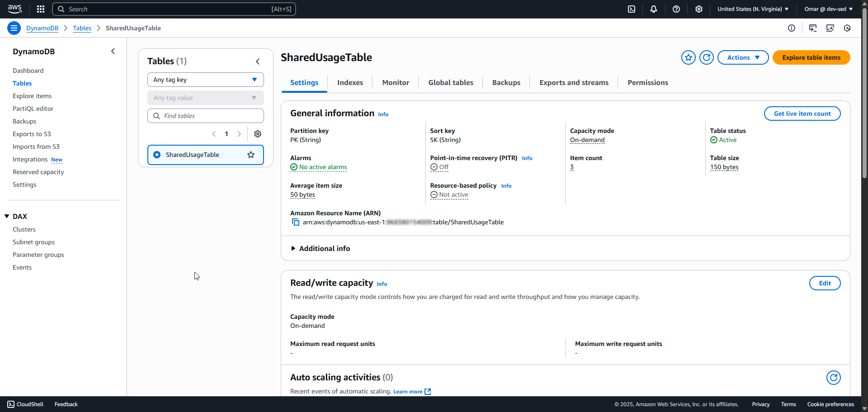868x412 pixels.
Task: Open Feedback in the footer
Action: (x=66, y=404)
